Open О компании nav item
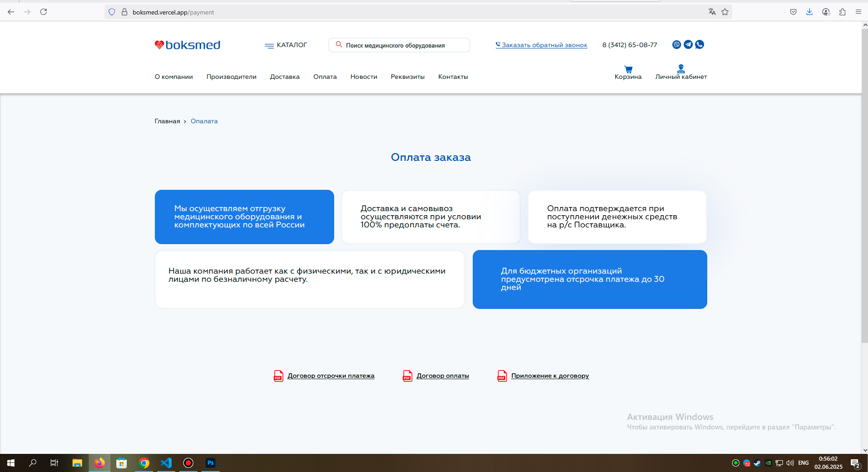 [174, 77]
